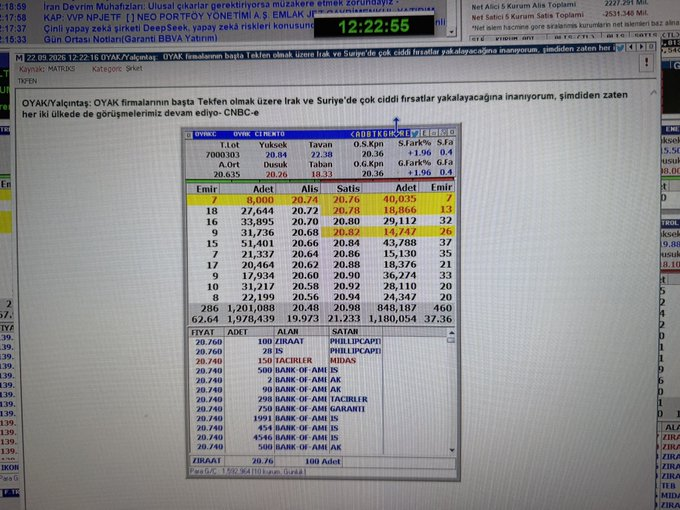Open the OYAKC depth window system menu icon

(189, 135)
